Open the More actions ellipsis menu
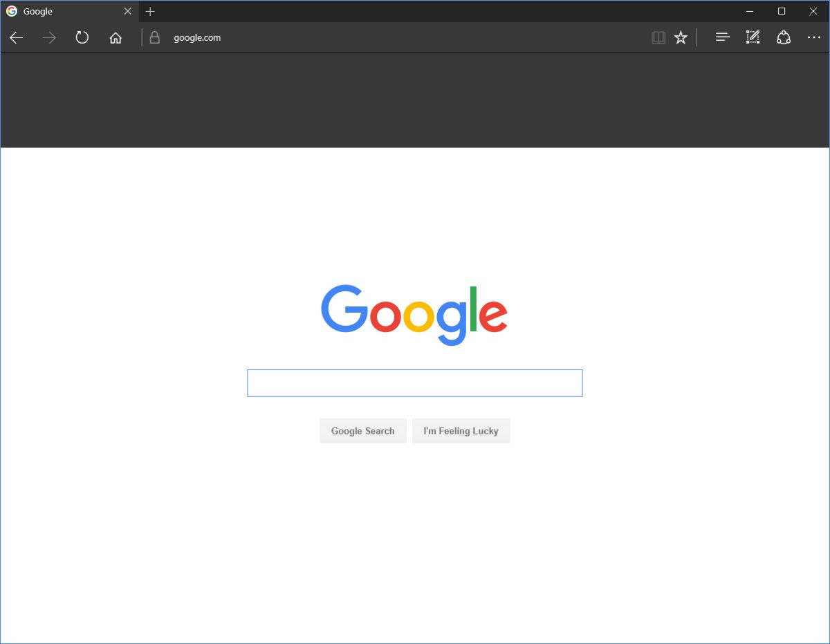The image size is (830, 644). 814,38
